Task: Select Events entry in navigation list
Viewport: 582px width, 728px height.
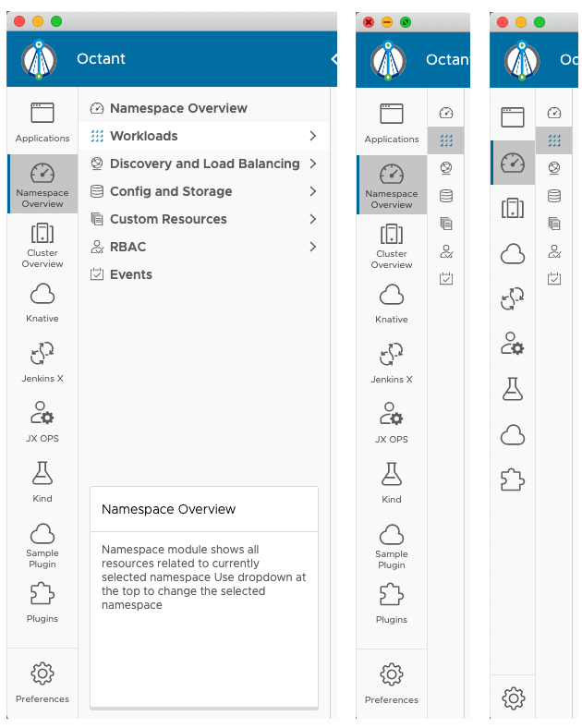Action: (204, 274)
